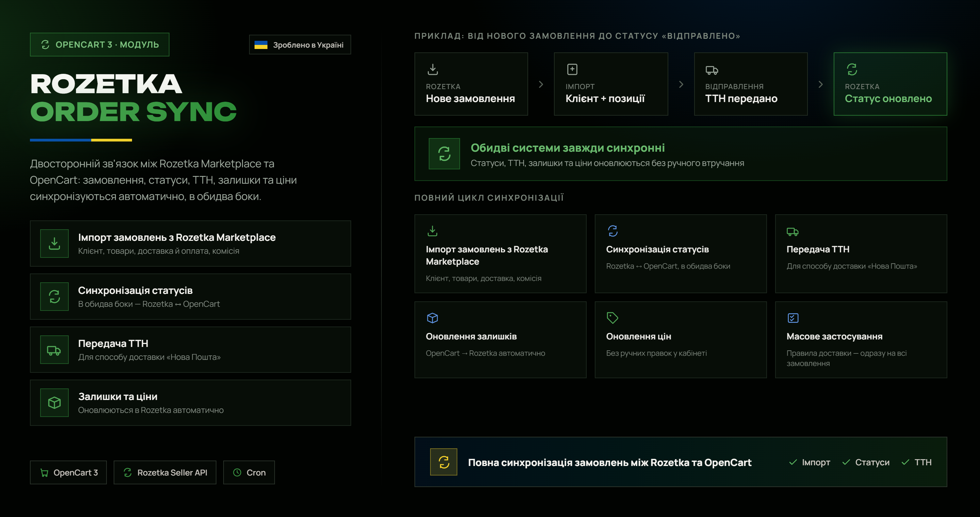Click the chevron after the Клієнт + позиції step
Viewport: 980px width, 517px height.
681,84
